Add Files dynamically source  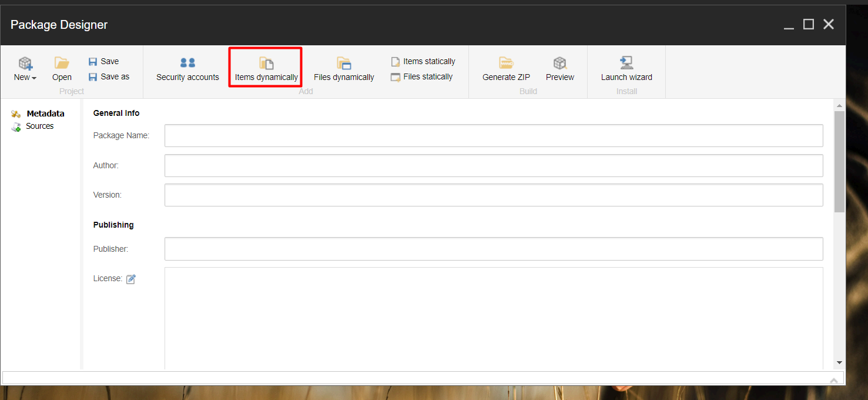(x=344, y=69)
